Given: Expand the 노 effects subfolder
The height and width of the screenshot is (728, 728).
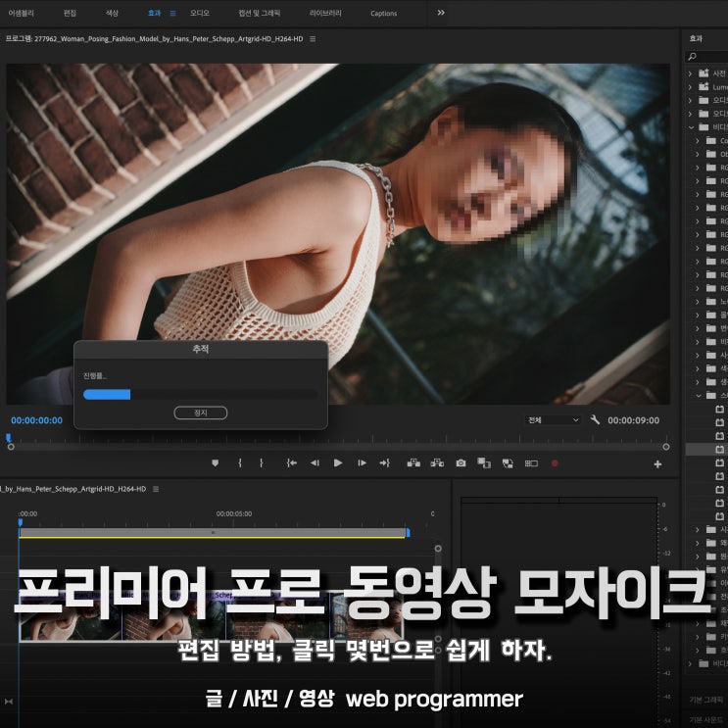Looking at the screenshot, I should (698, 302).
